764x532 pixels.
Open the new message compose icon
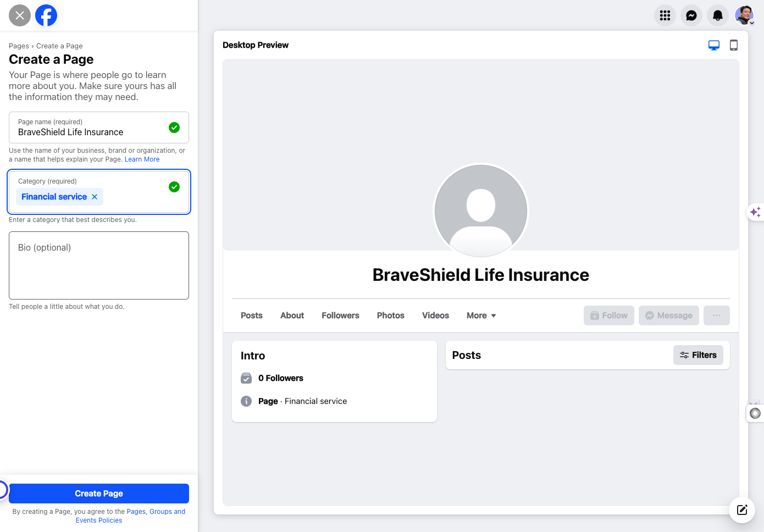point(742,509)
